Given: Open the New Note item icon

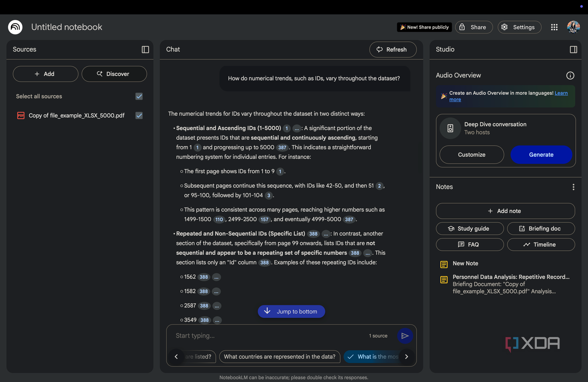Looking at the screenshot, I should pos(444,264).
